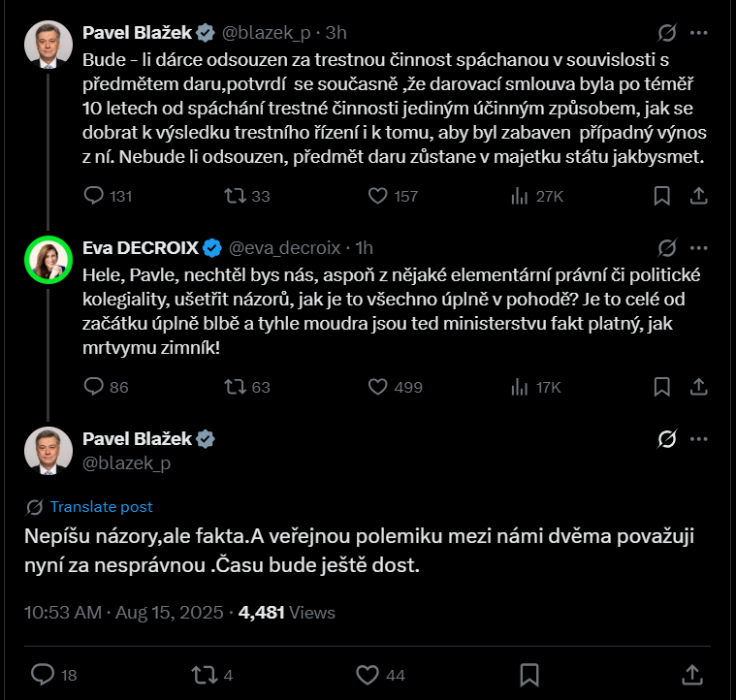Image resolution: width=736 pixels, height=700 pixels.
Task: Open more options on main tweet
Action: click(697, 438)
